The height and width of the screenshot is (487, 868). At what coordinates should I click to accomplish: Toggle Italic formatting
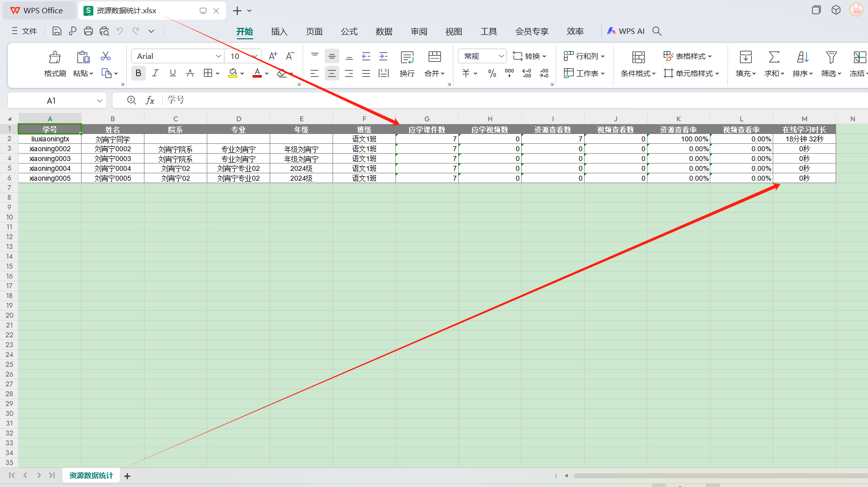(x=155, y=73)
